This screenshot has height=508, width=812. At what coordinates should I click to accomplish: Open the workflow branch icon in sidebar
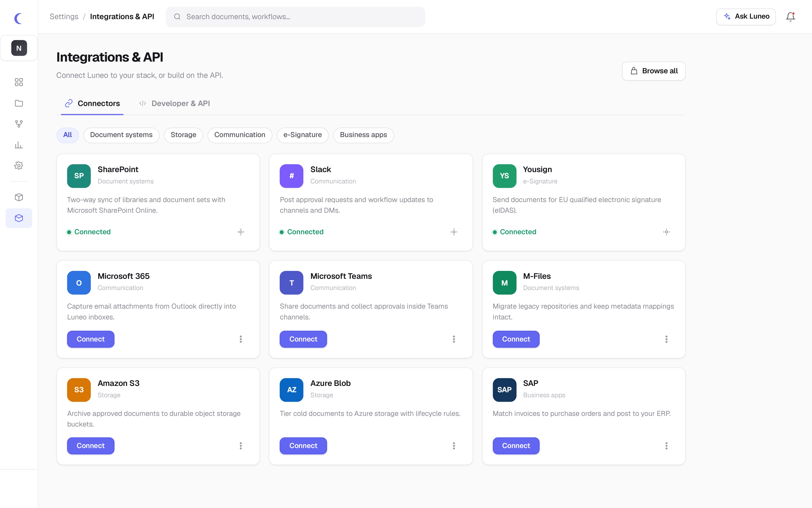pyautogui.click(x=19, y=124)
